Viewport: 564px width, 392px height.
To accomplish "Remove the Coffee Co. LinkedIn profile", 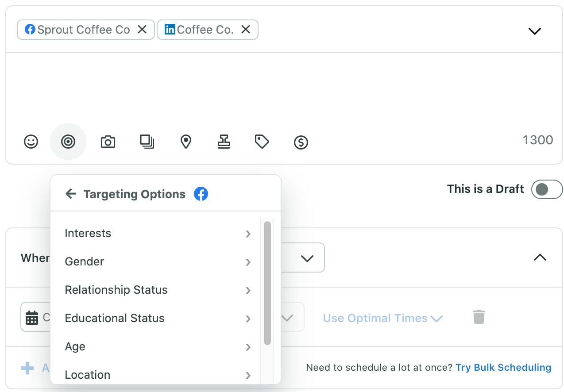I will 246,30.
